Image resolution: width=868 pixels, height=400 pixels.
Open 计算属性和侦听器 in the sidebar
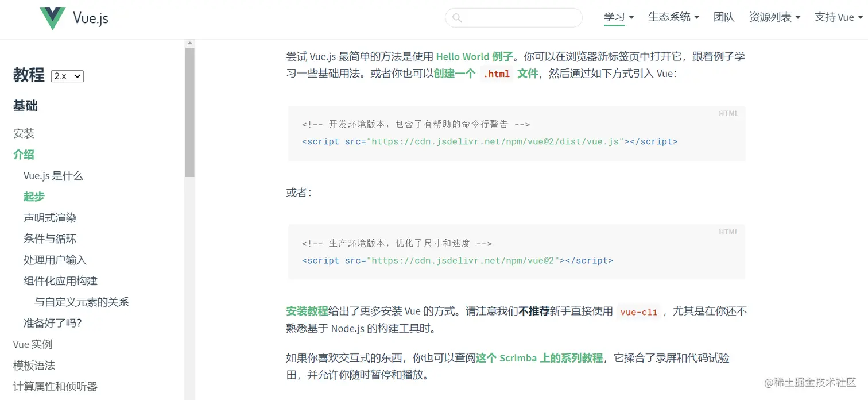click(x=56, y=386)
